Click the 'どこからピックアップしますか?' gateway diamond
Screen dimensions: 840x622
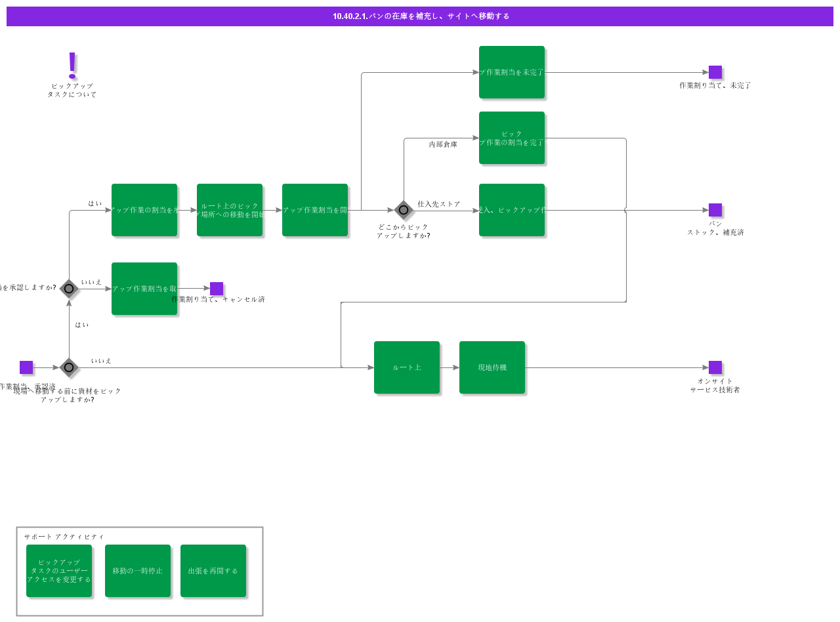pos(404,210)
